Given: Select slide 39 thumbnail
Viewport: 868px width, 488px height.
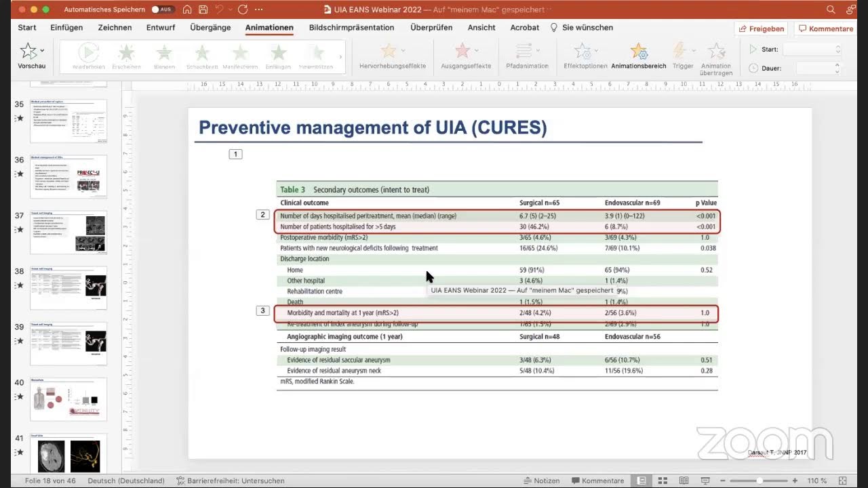Looking at the screenshot, I should coord(68,344).
